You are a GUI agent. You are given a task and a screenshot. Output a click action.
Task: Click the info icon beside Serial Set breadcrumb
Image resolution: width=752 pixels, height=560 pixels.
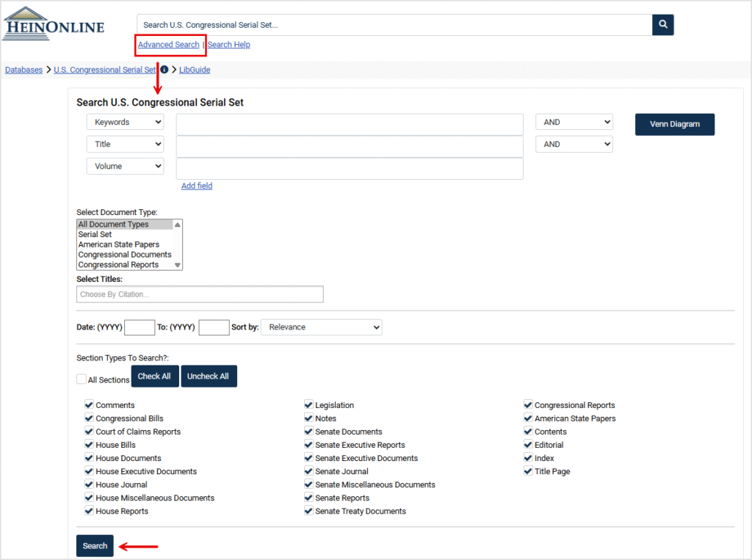(x=164, y=70)
